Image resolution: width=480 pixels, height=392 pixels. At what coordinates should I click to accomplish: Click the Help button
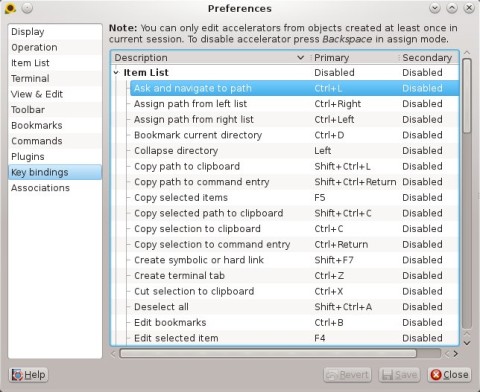click(x=29, y=375)
